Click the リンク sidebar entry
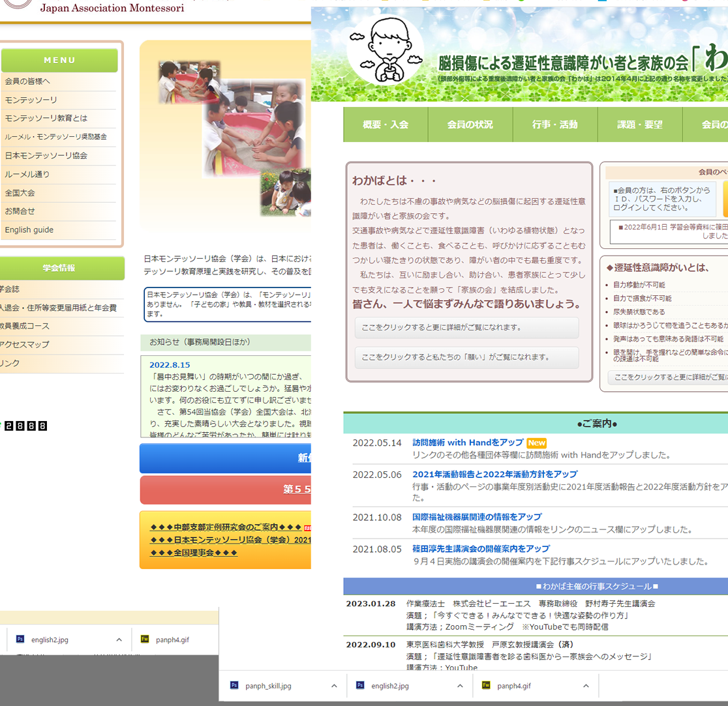 pyautogui.click(x=62, y=363)
